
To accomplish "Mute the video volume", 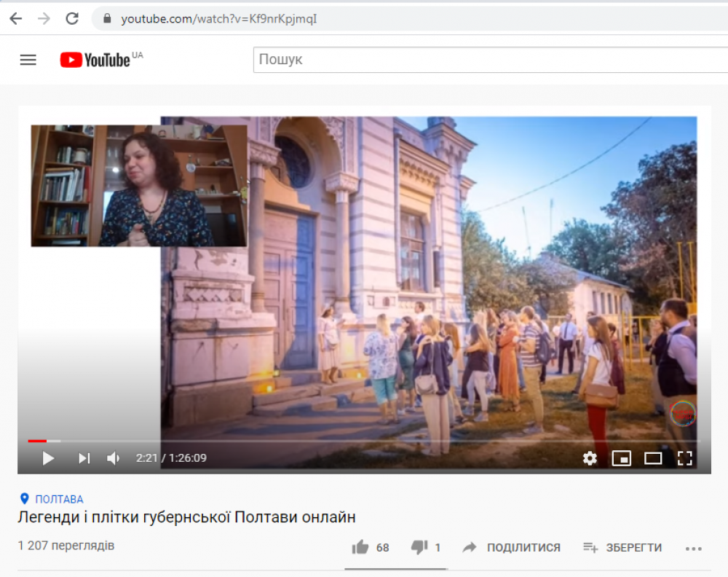I will point(113,458).
